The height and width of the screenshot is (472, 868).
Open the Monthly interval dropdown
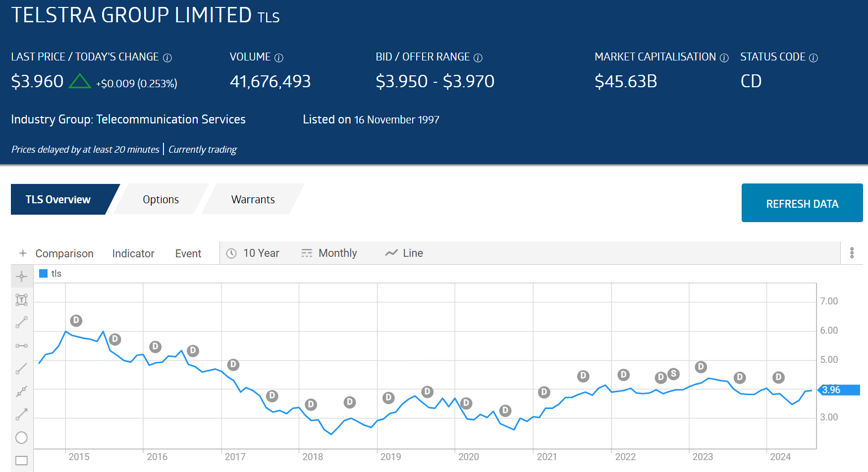(x=329, y=253)
